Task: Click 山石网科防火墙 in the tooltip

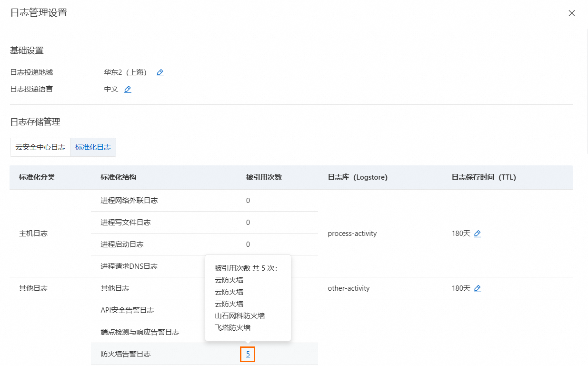Action: coord(240,315)
